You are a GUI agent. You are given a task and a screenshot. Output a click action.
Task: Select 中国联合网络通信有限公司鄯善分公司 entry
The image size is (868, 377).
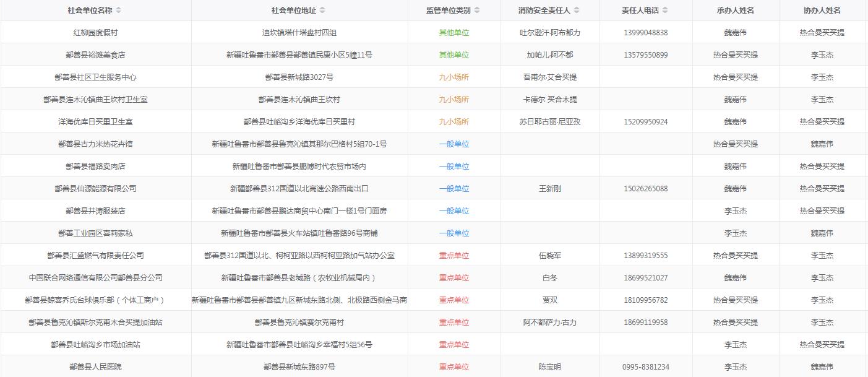pyautogui.click(x=95, y=278)
